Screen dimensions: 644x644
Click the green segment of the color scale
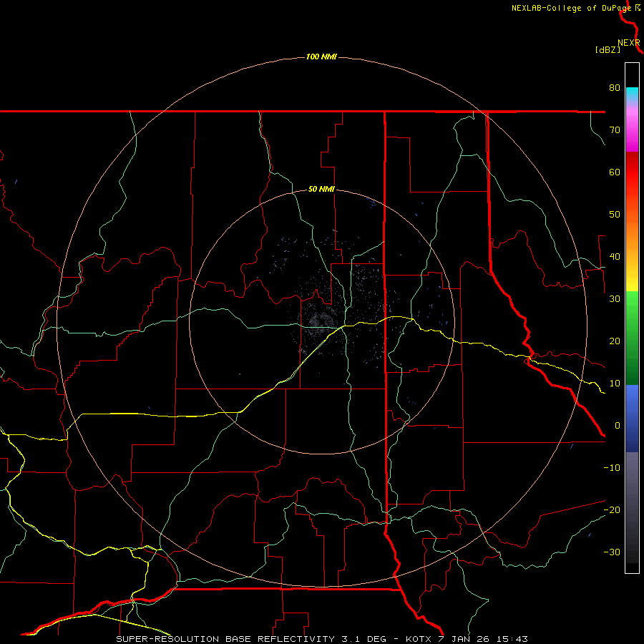tap(632, 338)
